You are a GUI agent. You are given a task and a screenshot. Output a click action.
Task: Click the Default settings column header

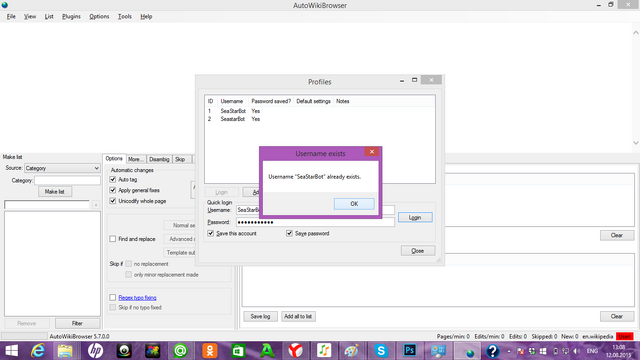(313, 101)
